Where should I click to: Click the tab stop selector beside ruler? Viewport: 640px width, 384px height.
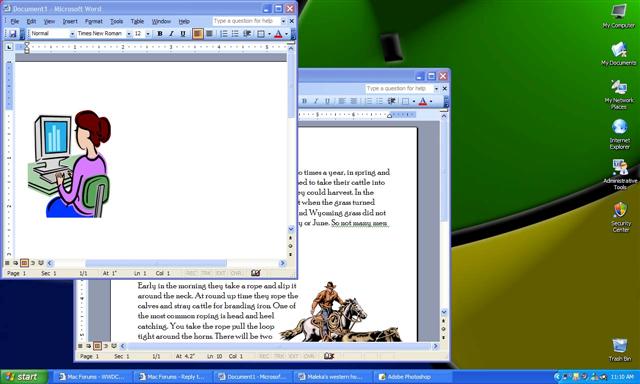click(x=9, y=47)
